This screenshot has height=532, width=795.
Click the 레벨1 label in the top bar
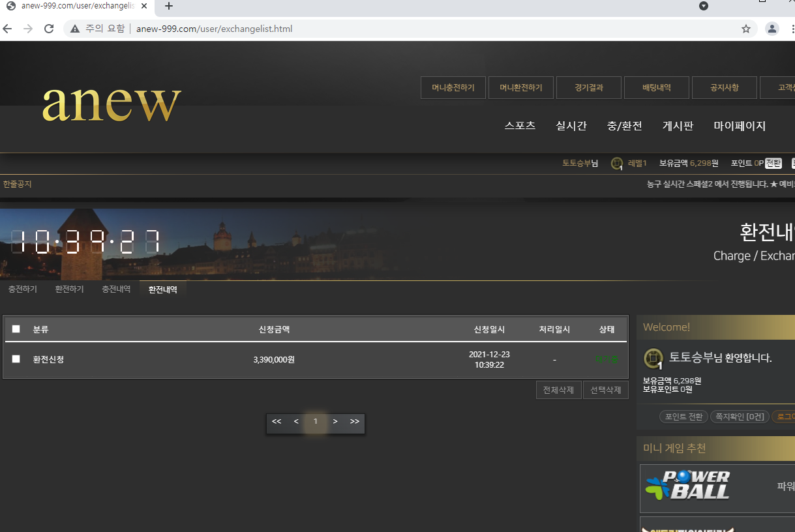637,163
